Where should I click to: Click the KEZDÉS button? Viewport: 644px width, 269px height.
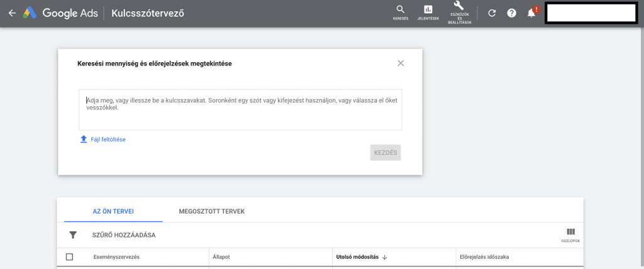pyautogui.click(x=386, y=152)
